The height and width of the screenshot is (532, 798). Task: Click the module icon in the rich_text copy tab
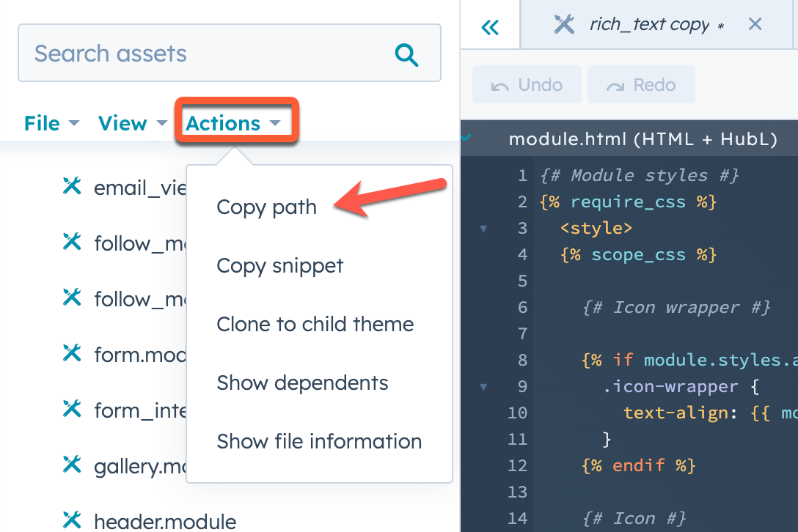pos(564,23)
